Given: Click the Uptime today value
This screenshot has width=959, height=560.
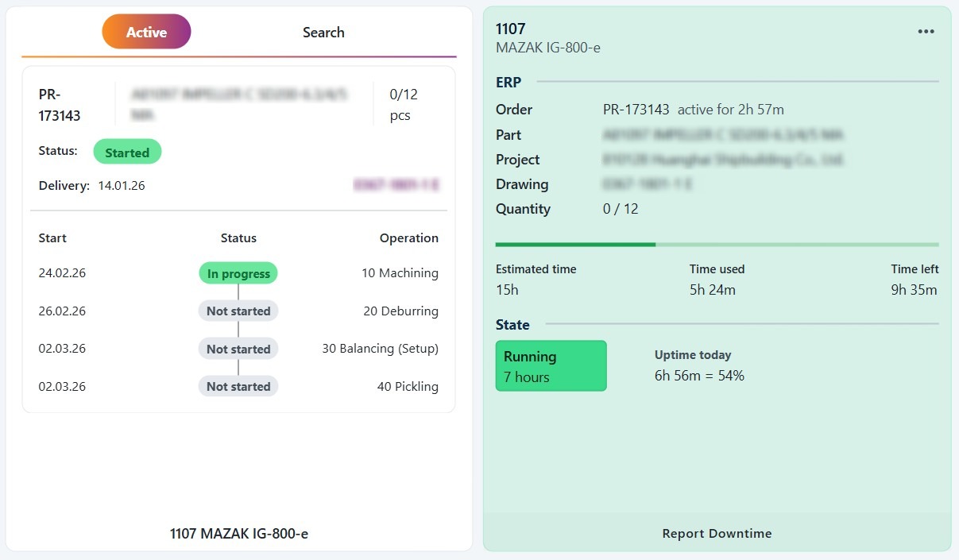Looking at the screenshot, I should (x=699, y=376).
